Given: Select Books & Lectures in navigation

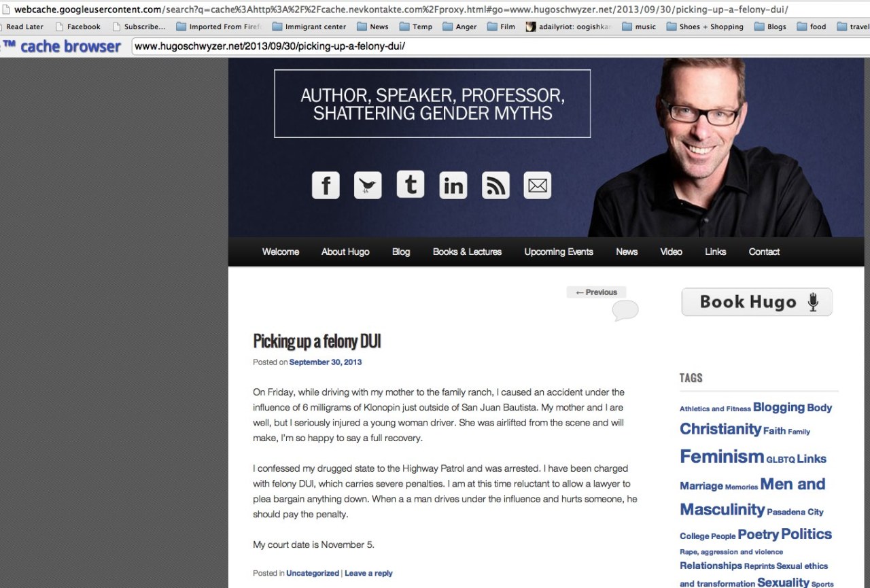Looking at the screenshot, I should tap(467, 252).
